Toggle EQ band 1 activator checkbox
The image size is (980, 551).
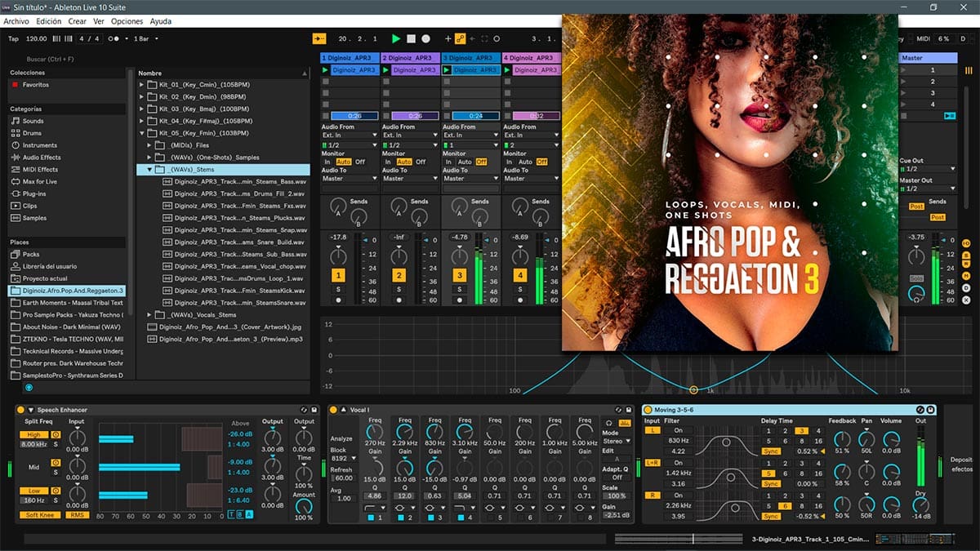371,518
